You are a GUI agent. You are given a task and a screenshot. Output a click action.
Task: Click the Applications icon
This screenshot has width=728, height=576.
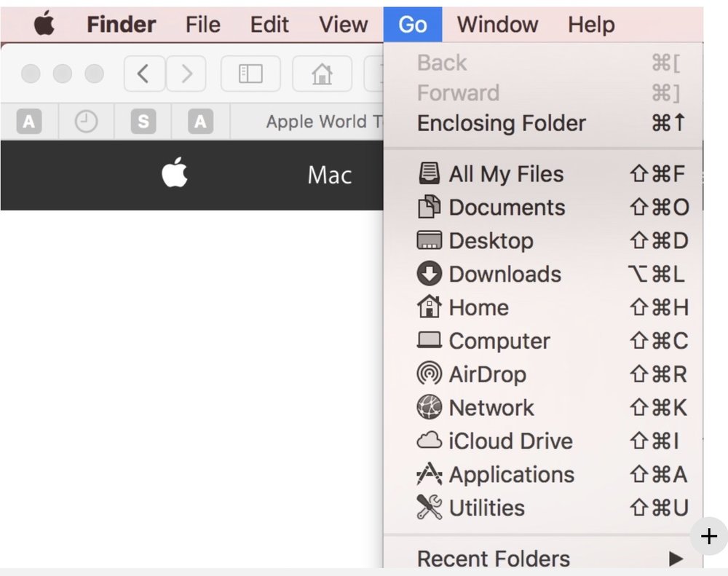pyautogui.click(x=429, y=474)
